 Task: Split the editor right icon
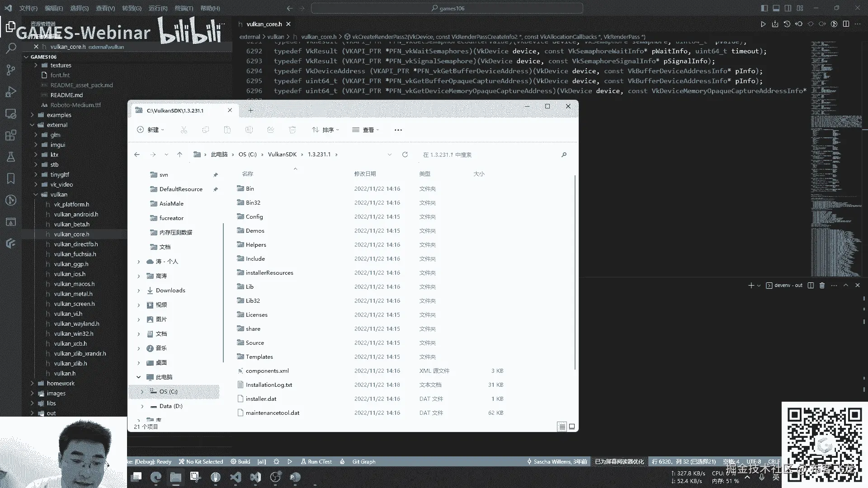tap(846, 24)
